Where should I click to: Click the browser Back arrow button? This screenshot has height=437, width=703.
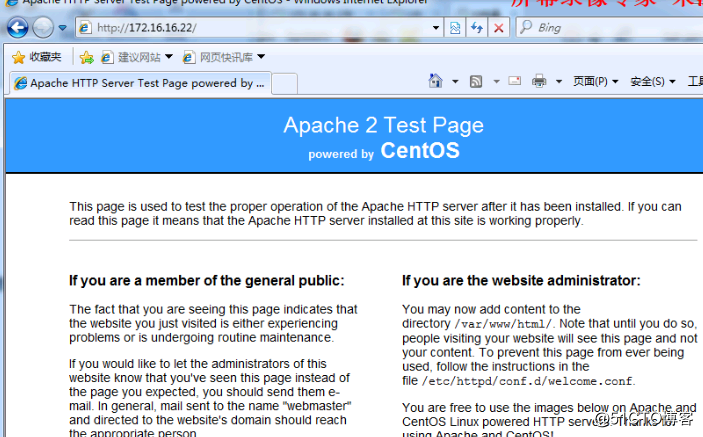click(x=18, y=28)
